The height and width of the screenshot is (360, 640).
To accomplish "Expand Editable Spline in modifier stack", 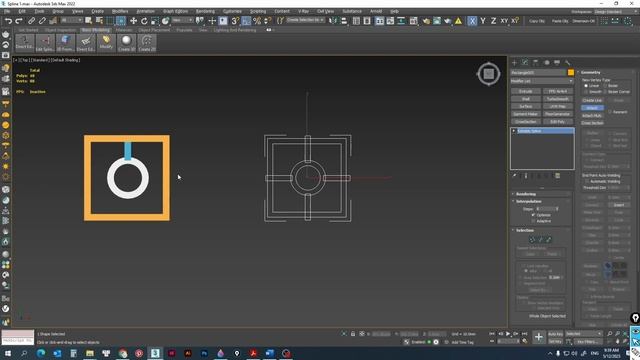I will click(x=514, y=131).
